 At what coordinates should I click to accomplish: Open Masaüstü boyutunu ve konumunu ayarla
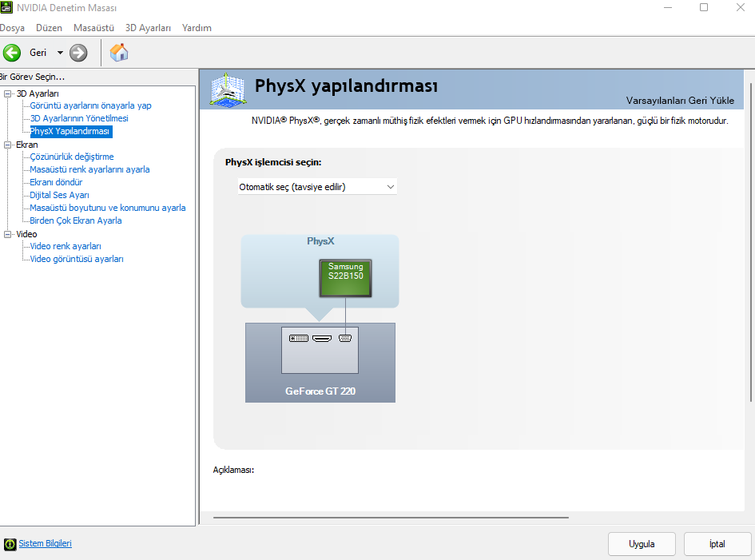tap(107, 208)
